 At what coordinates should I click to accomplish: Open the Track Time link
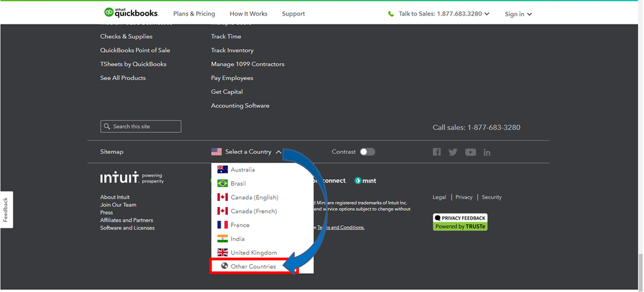[x=226, y=37]
